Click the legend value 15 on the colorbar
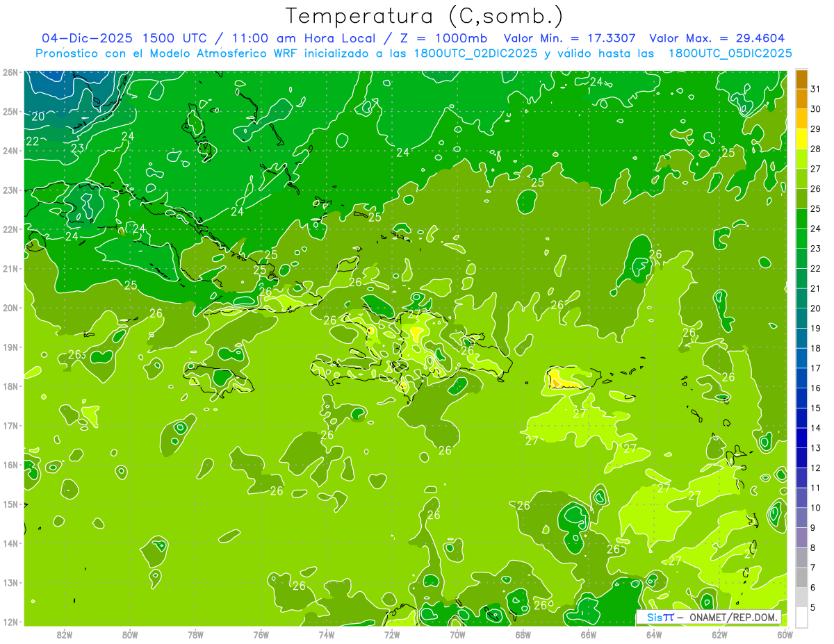 (815, 408)
